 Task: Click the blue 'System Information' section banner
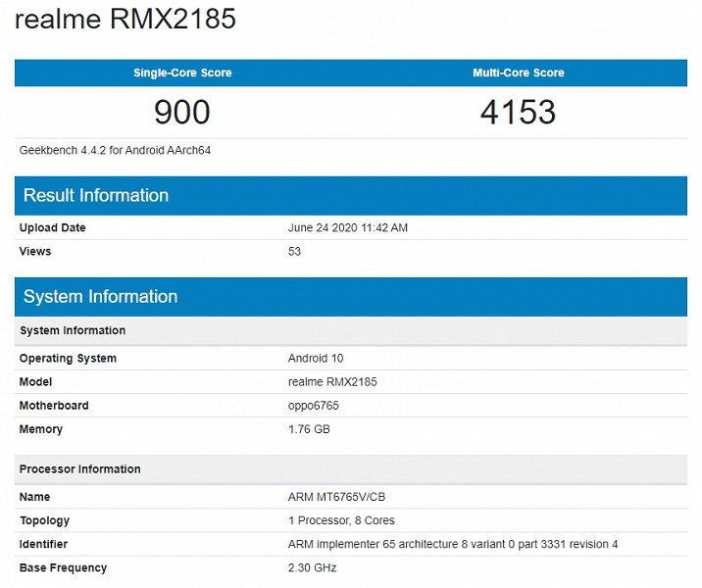351,297
